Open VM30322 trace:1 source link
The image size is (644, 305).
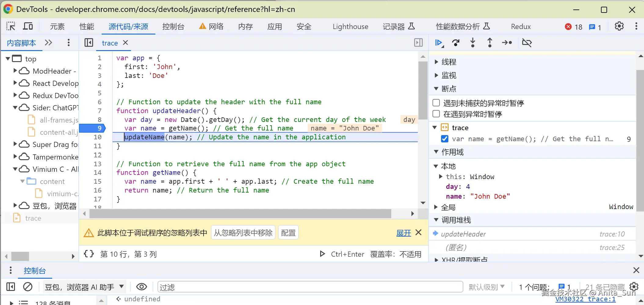coord(585,299)
